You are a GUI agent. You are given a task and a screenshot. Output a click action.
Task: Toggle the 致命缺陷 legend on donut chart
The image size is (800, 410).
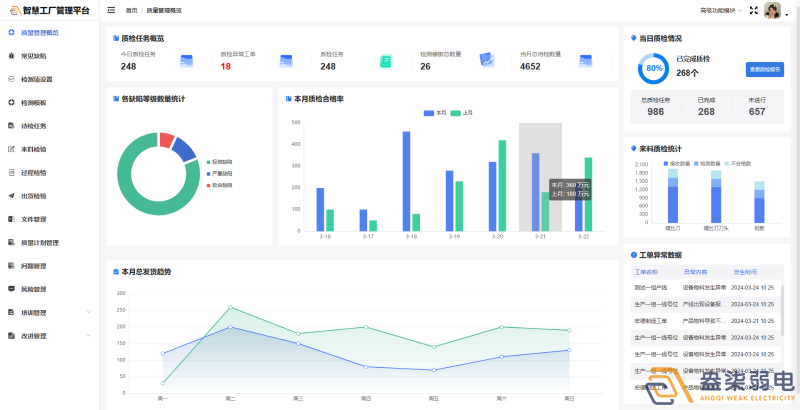219,186
